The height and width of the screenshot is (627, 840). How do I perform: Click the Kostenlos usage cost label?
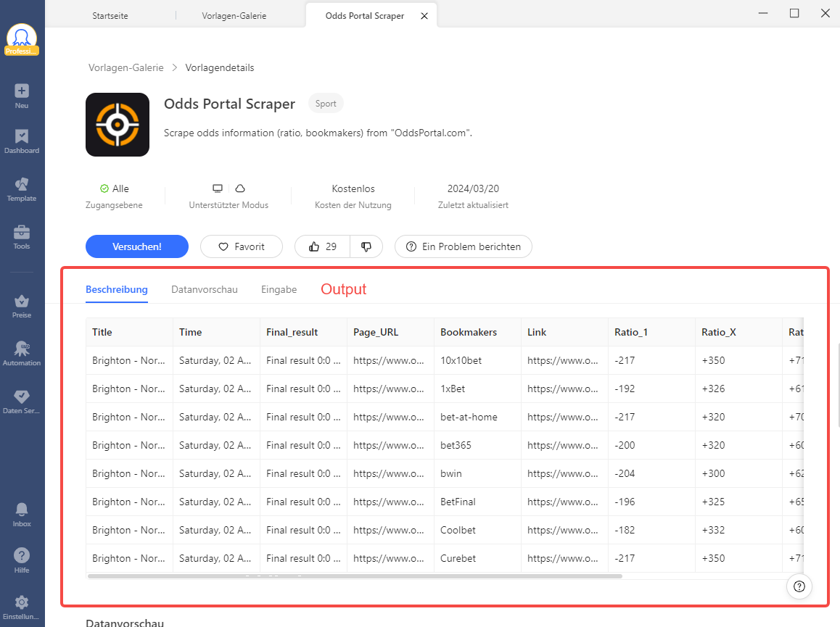[353, 188]
